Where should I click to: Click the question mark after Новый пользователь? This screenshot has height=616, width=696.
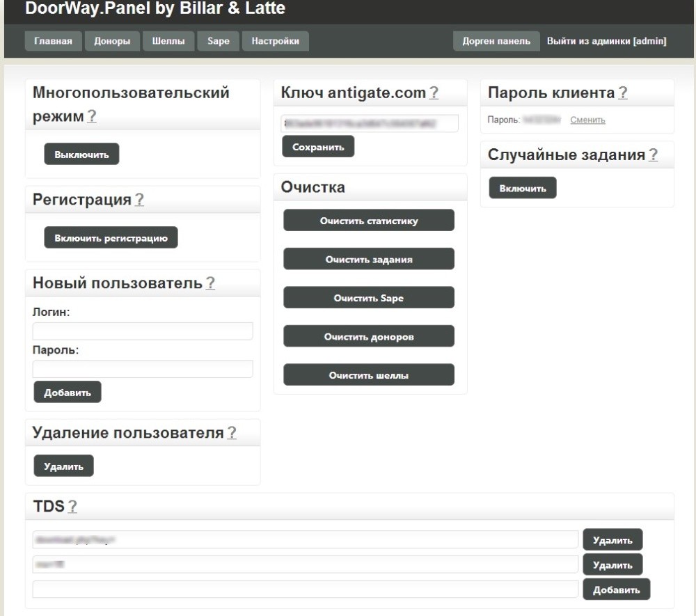pyautogui.click(x=210, y=283)
